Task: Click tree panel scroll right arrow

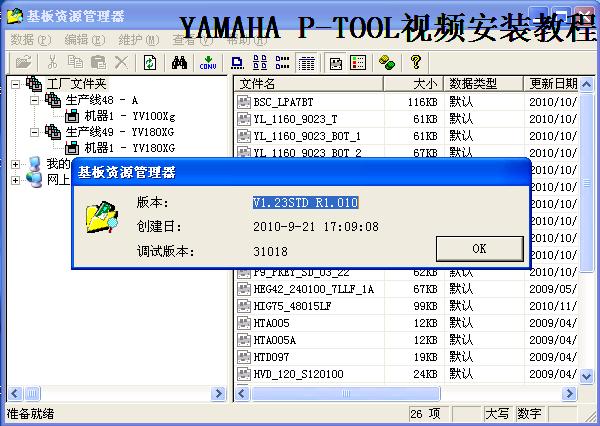Action: tap(218, 393)
